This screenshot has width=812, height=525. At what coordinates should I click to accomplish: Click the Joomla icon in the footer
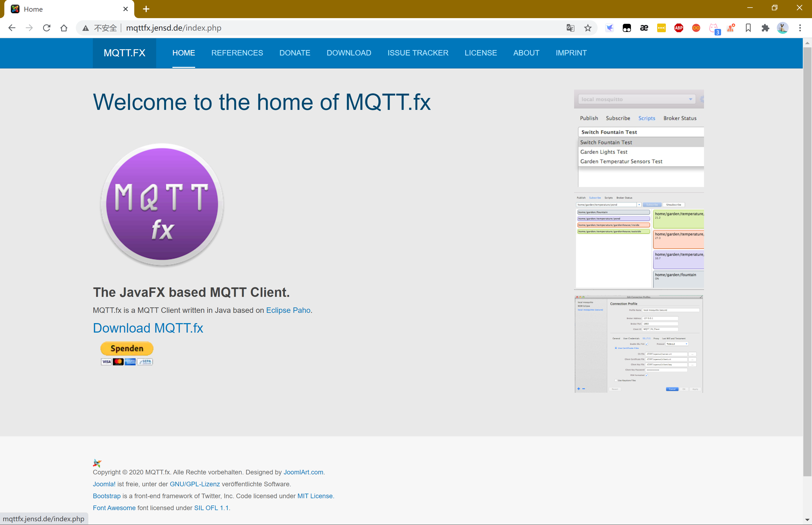97,463
